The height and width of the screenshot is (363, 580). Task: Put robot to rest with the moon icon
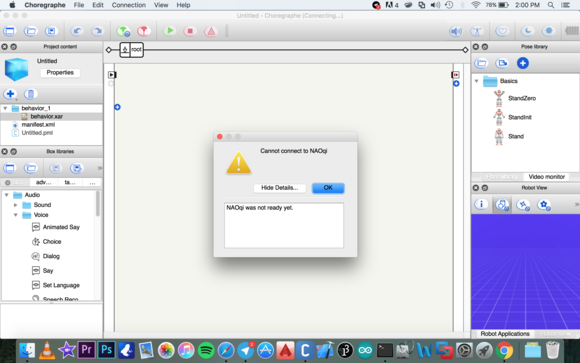tap(527, 31)
